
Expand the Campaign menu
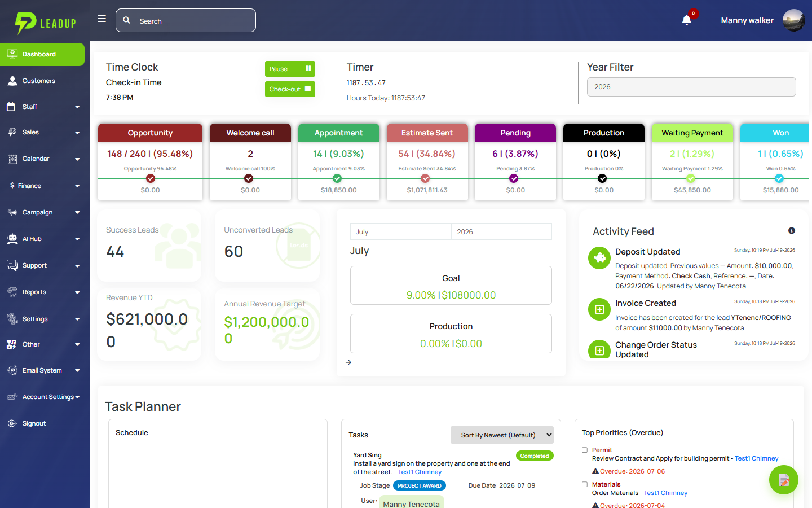tap(43, 212)
